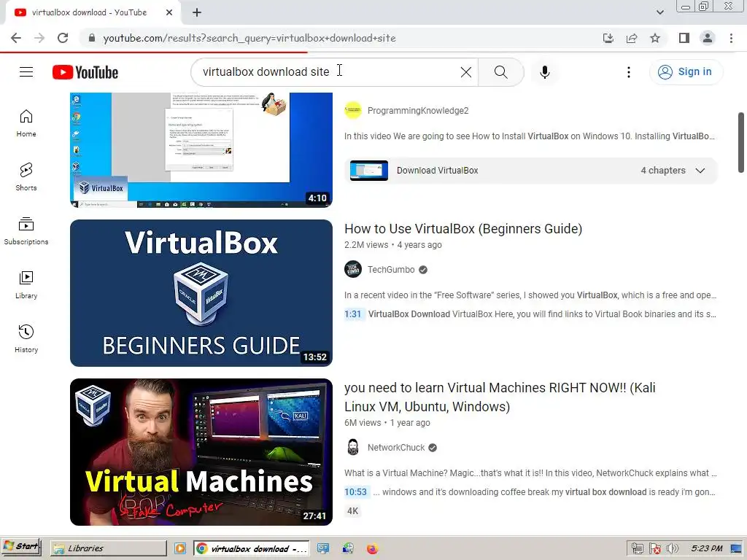This screenshot has width=747, height=560.
Task: Open How to Use VirtualBox (Beginners Guide) title
Action: [463, 229]
